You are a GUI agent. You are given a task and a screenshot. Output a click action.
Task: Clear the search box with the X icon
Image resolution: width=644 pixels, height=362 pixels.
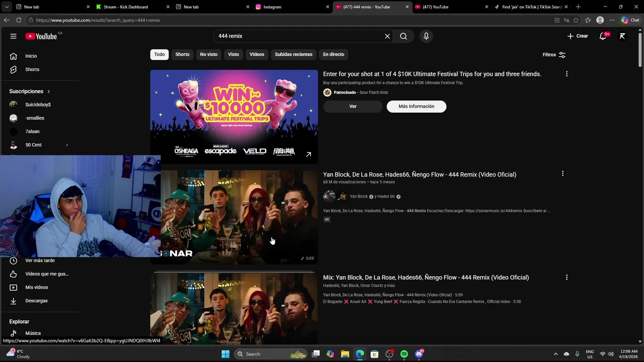387,36
